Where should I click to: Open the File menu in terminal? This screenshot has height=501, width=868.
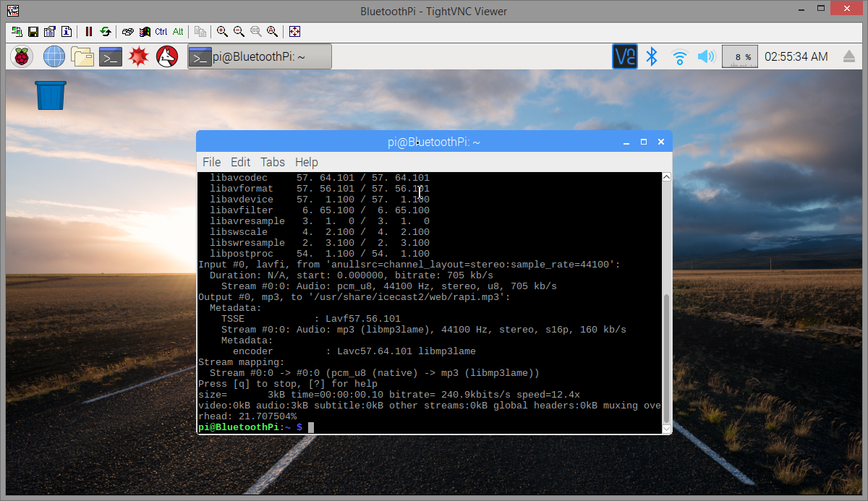211,162
